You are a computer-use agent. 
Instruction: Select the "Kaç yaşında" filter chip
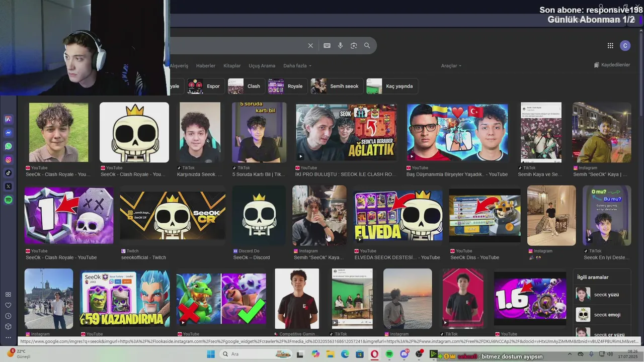pyautogui.click(x=391, y=86)
